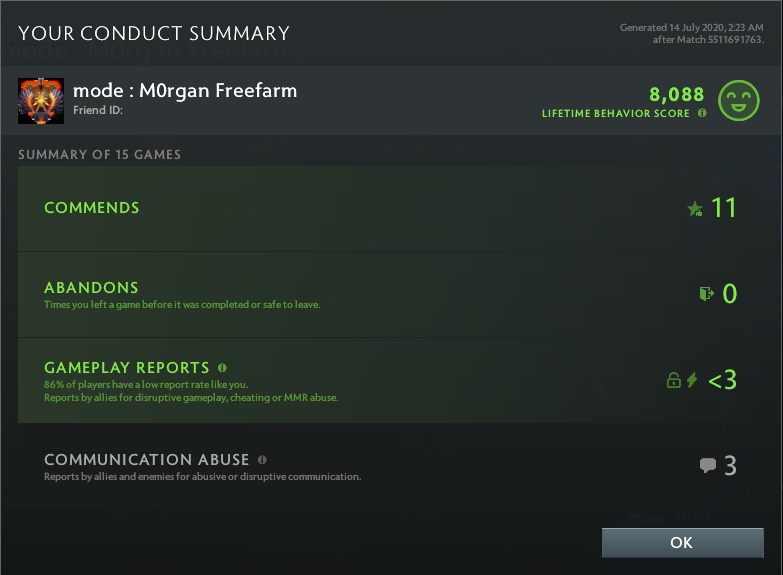This screenshot has height=575, width=783.
Task: Click the speech bubble communication abuse icon
Action: [708, 465]
